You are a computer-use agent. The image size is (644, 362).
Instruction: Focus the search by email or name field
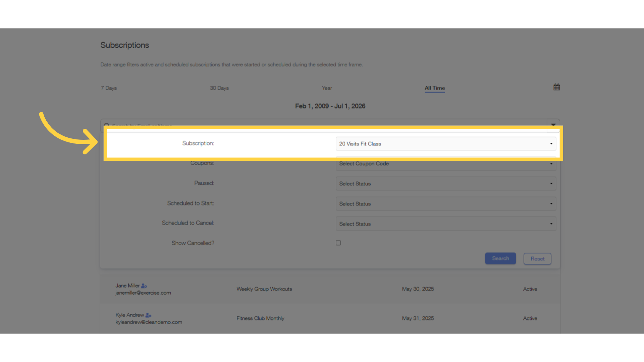tap(324, 125)
